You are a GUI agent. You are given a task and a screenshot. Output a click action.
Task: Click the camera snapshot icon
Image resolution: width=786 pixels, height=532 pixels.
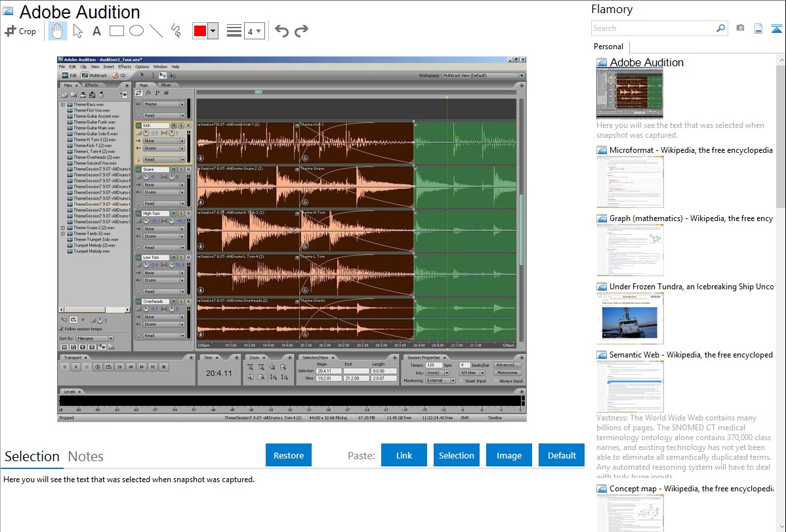coord(740,28)
